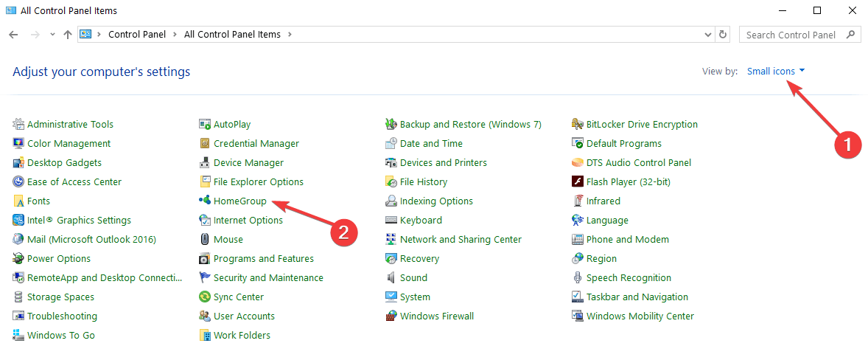The image size is (868, 360).
Task: Open the Mail (Microsoft Outlook 2016) icon
Action: 18,239
